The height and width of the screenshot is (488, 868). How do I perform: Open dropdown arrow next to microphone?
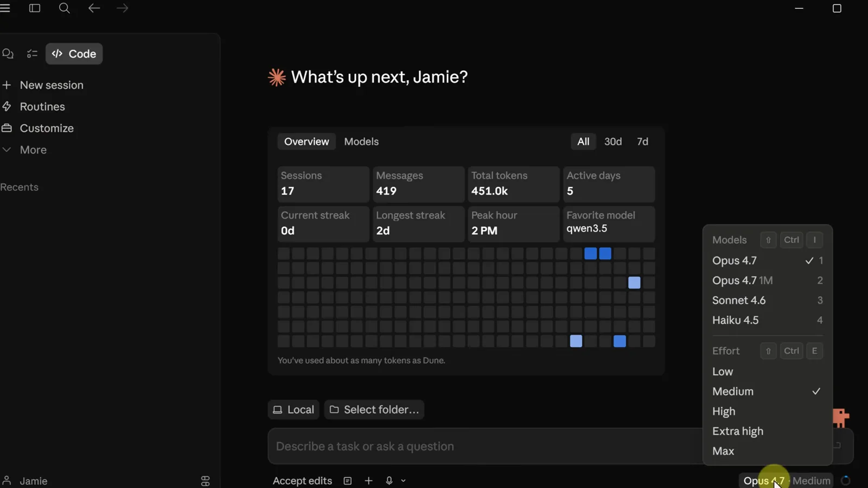(x=403, y=481)
